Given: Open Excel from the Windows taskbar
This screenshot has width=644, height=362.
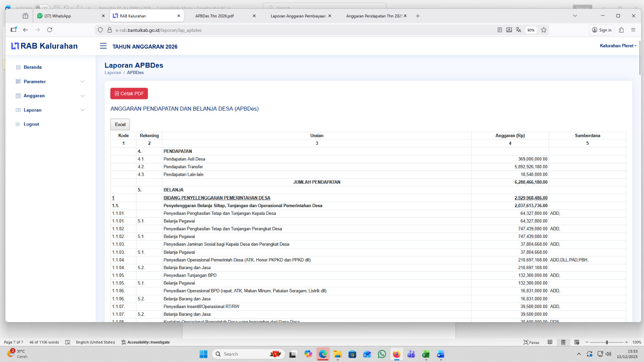Looking at the screenshot, I should pos(425,354).
